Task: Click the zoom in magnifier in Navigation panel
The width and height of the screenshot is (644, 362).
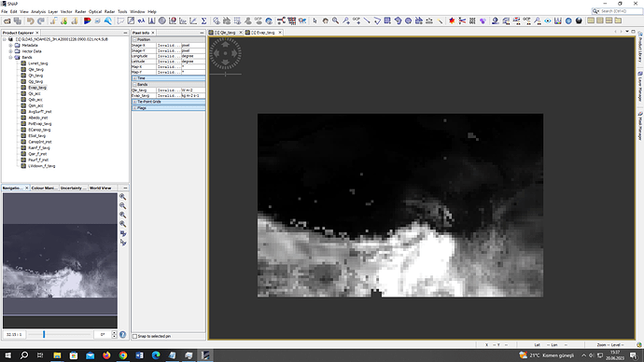Action: pos(122,197)
